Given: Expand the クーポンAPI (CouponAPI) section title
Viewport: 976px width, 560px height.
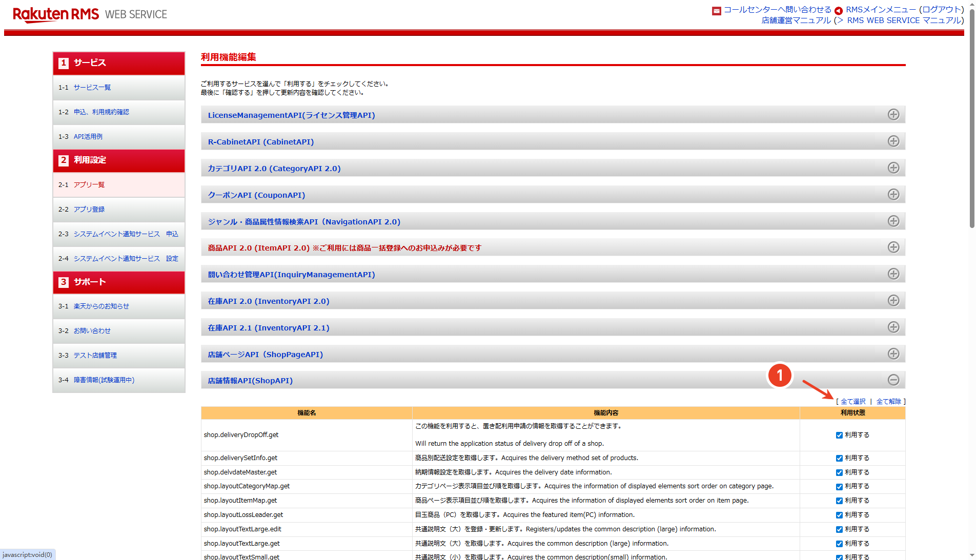Looking at the screenshot, I should coord(256,195).
